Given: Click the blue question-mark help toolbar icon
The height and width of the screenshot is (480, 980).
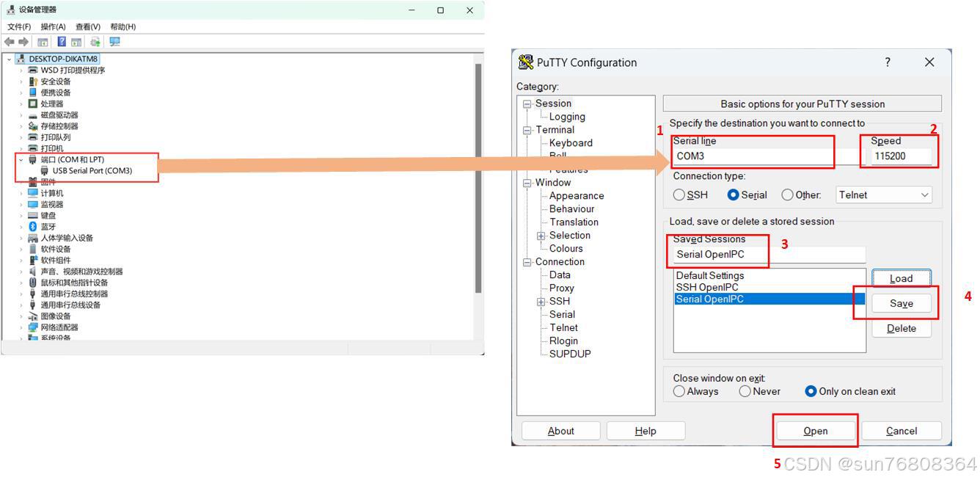Looking at the screenshot, I should [62, 42].
